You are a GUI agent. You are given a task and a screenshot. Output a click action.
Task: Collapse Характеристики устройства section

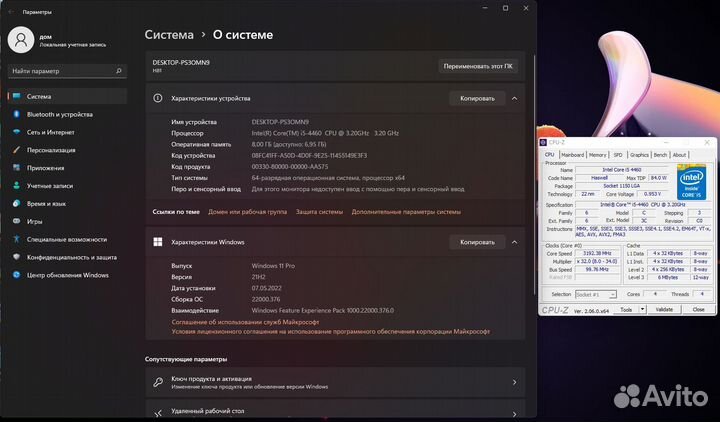514,99
